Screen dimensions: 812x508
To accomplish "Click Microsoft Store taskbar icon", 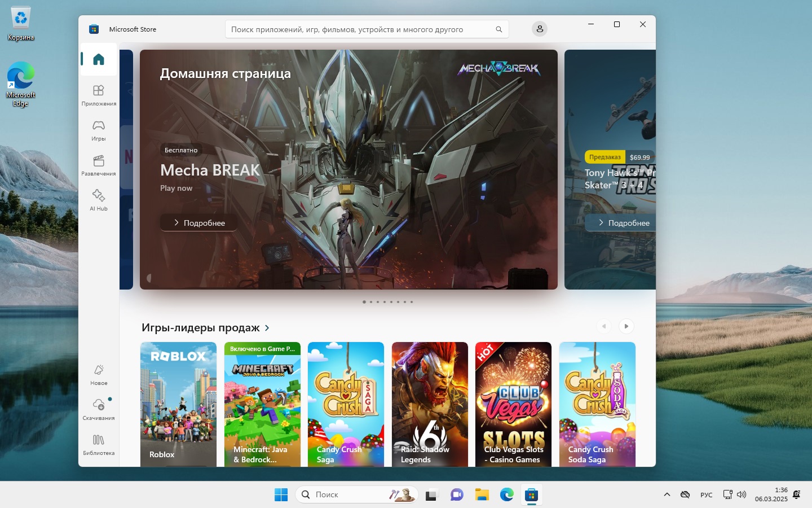I will (x=531, y=495).
